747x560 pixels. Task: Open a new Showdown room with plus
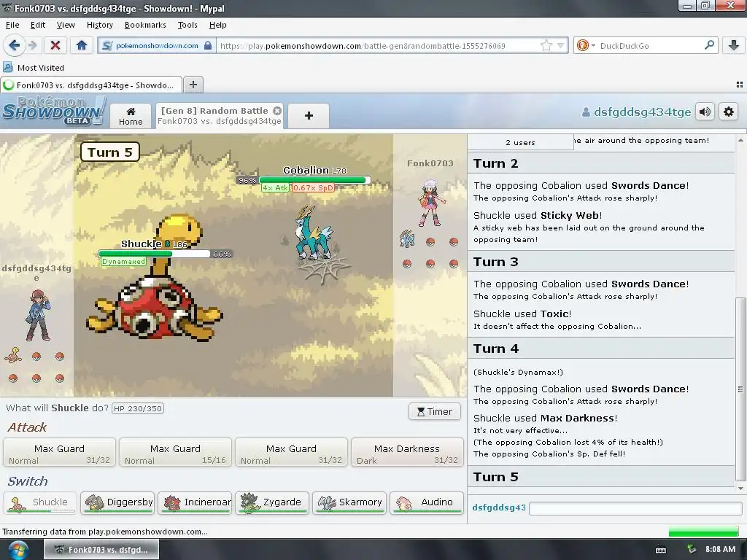309,116
